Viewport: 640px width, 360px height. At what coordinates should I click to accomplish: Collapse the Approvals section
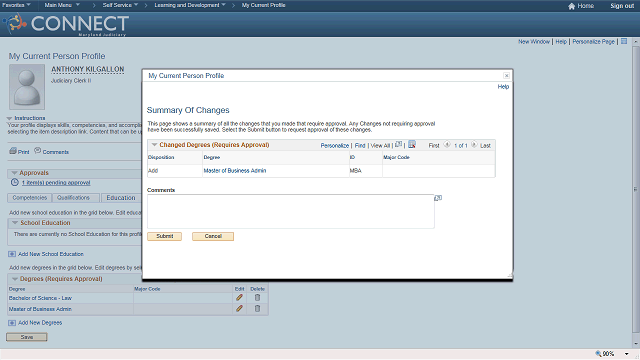14,173
